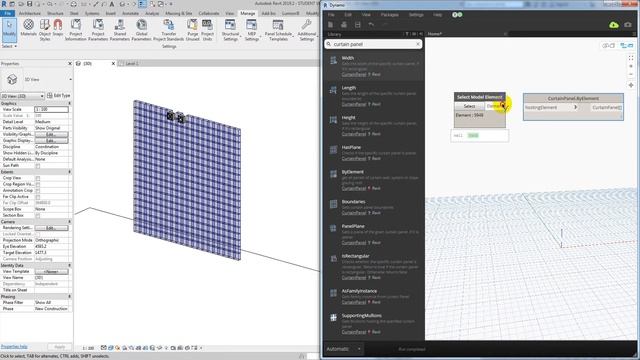Click Transfer Project Standards

point(169,29)
